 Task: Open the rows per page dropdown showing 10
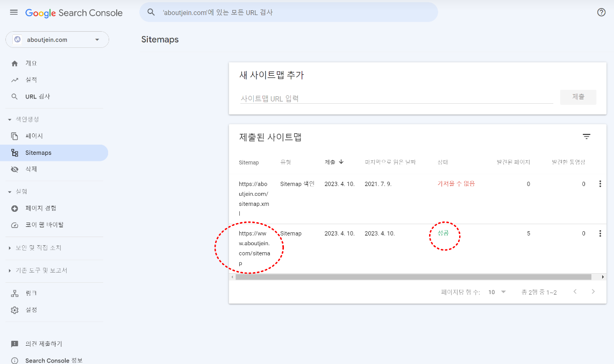[497, 292]
